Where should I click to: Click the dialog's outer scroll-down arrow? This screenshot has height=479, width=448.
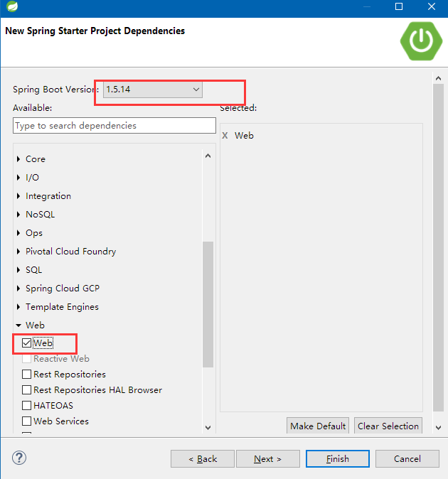(438, 427)
